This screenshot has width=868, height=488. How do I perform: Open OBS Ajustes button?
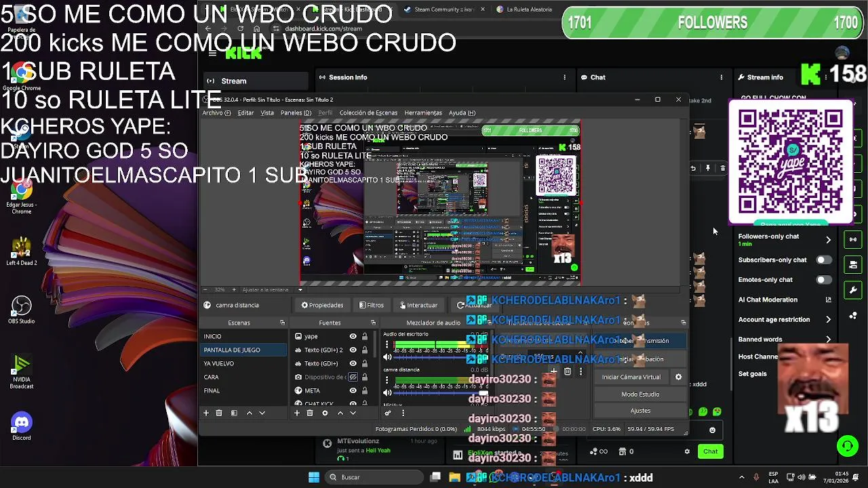click(x=640, y=410)
